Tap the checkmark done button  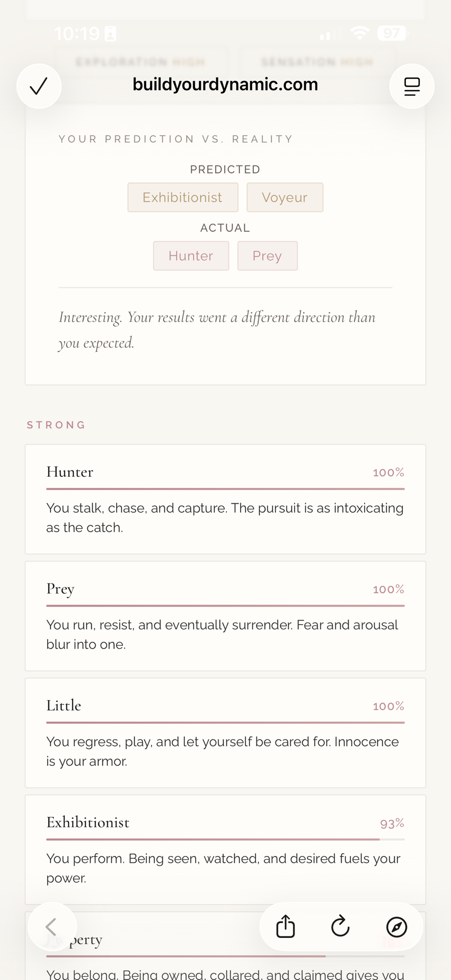(39, 86)
